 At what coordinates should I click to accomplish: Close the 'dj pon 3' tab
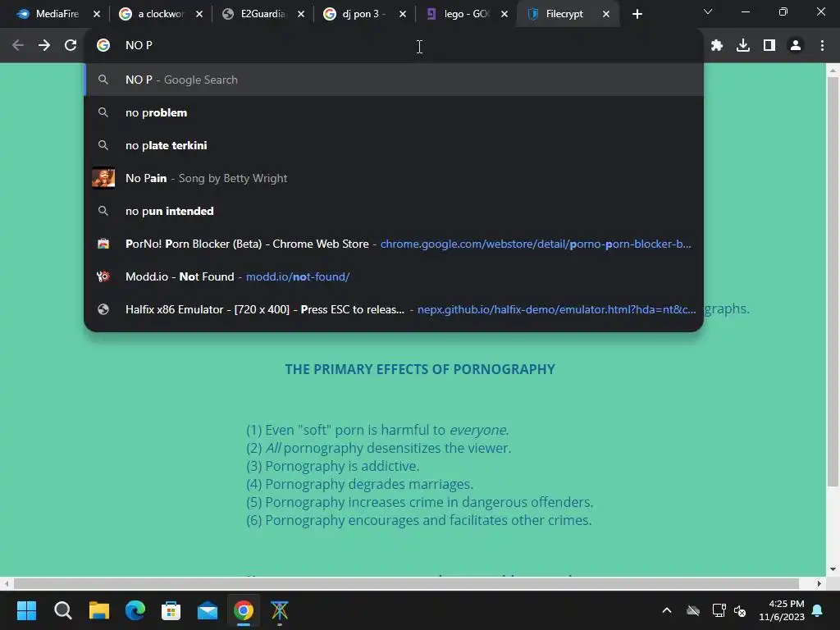click(x=403, y=14)
